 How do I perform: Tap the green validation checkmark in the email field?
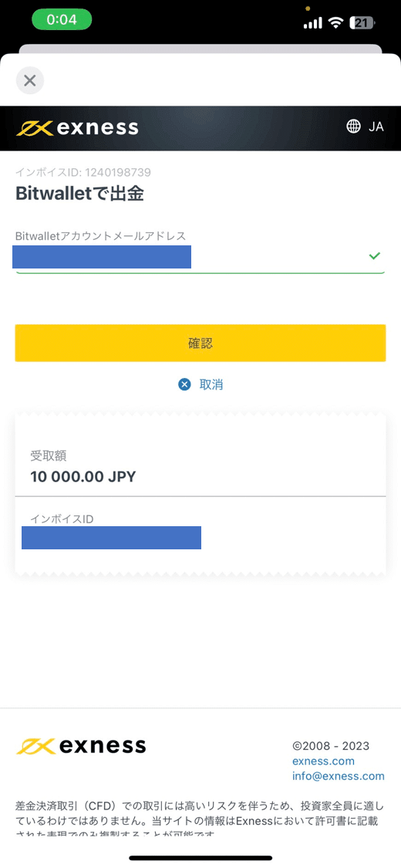[375, 255]
